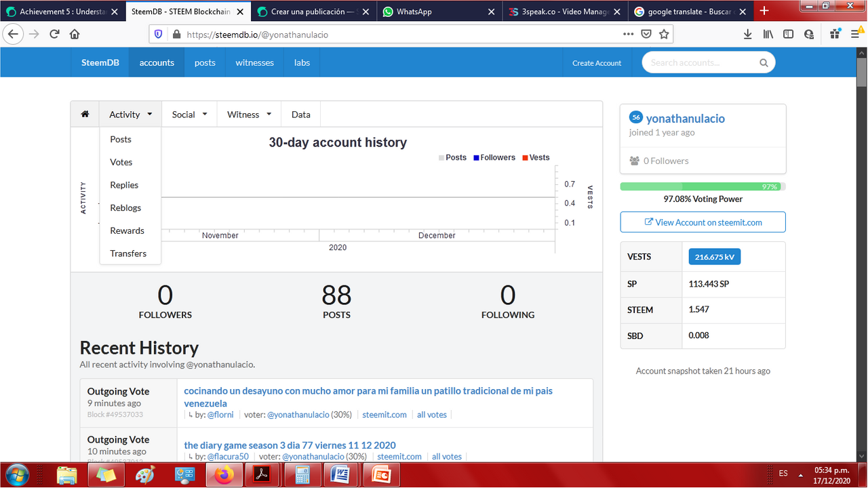Open witnesses in the SteemDB navbar

coord(255,62)
